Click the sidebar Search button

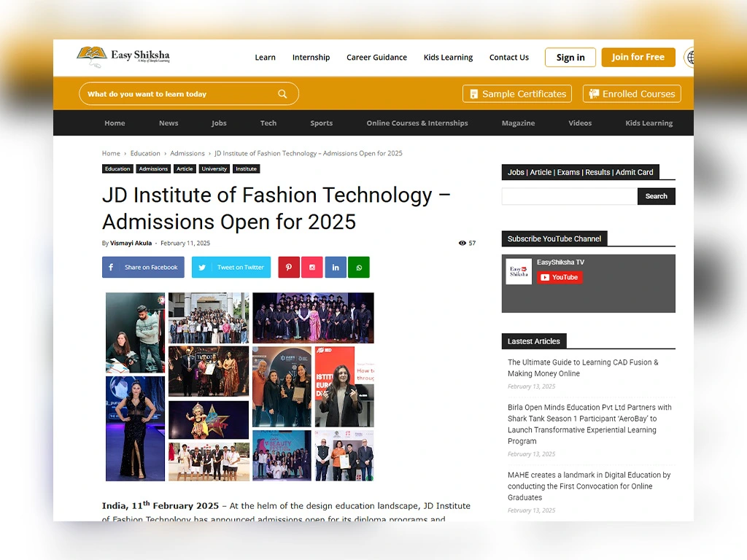point(656,196)
